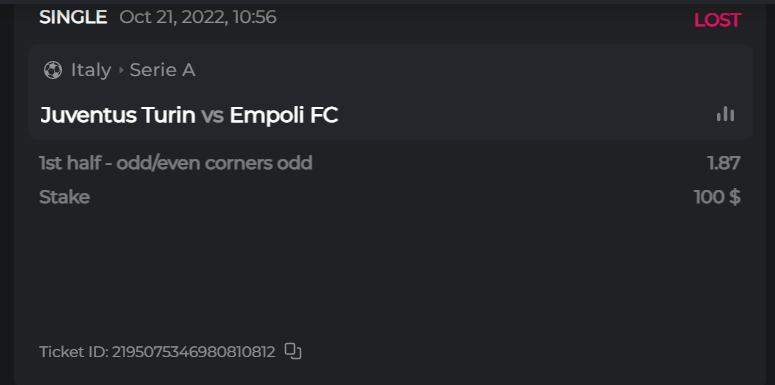Click the 100 $ stake amount
Image resolution: width=775 pixels, height=385 pixels.
point(717,197)
